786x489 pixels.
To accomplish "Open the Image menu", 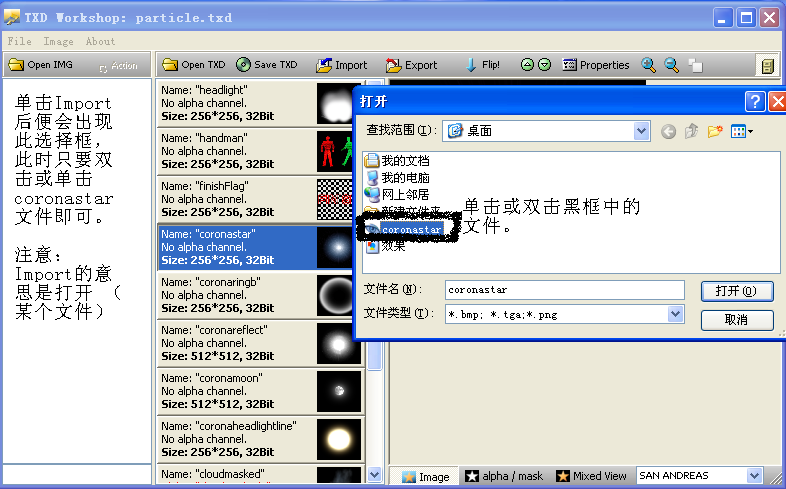I will click(x=58, y=41).
